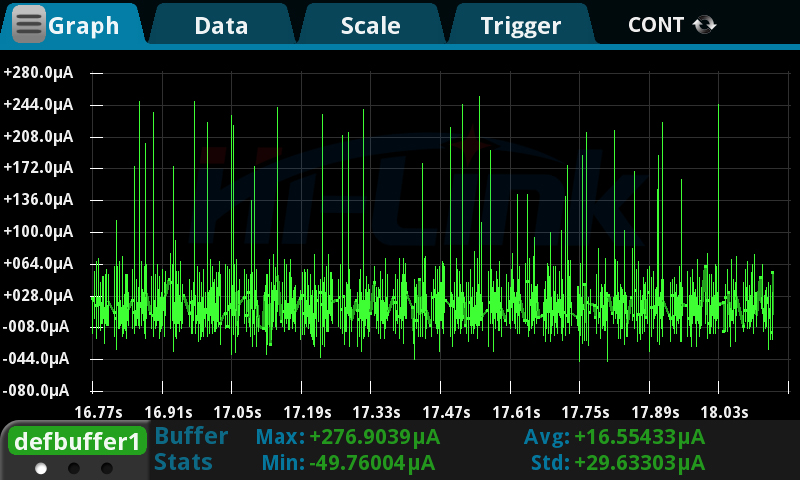800x480 pixels.
Task: Tap the CONT trigger mode indicator
Action: point(656,25)
